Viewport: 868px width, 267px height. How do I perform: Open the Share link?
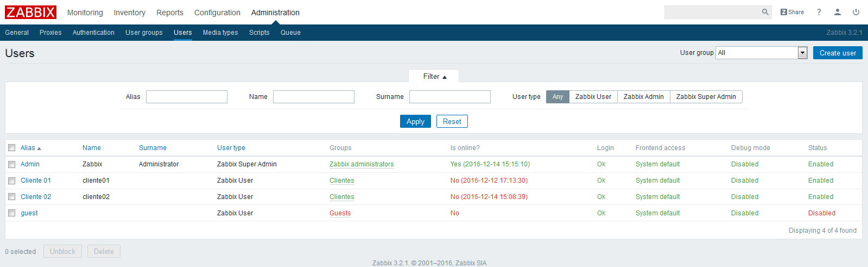pos(792,12)
